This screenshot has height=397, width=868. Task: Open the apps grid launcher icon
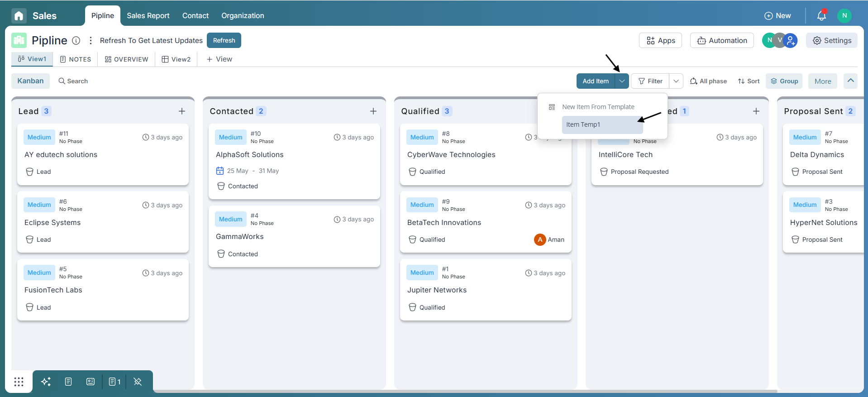click(19, 382)
